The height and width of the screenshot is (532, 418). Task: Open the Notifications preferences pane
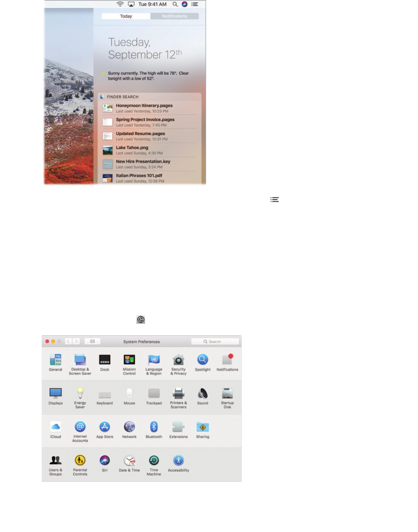pyautogui.click(x=228, y=363)
